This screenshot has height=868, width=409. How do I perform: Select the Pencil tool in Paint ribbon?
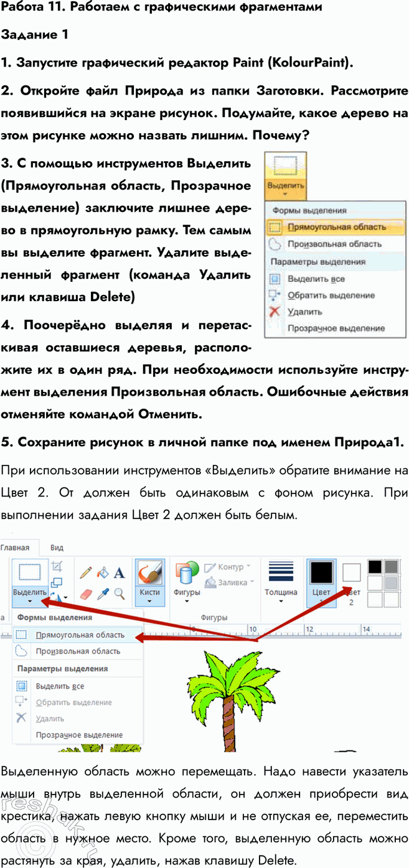pos(86,571)
